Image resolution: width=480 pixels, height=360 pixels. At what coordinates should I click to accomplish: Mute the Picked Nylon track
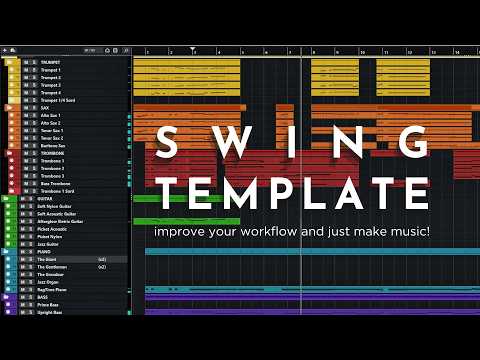coord(23,237)
